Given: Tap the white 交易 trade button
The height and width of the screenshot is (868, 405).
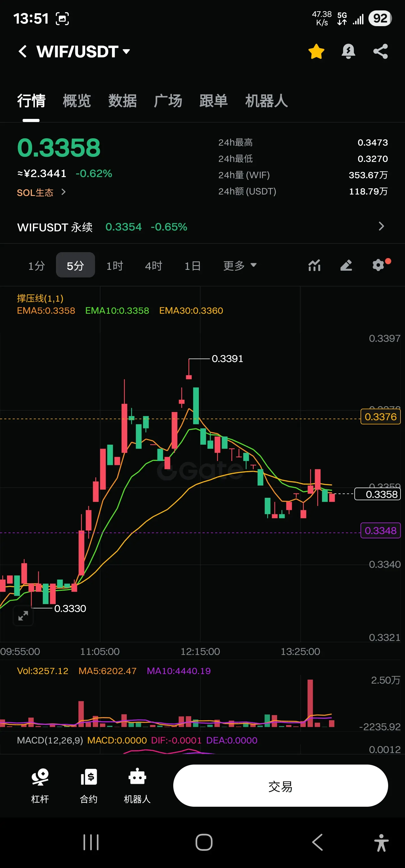Looking at the screenshot, I should pos(281,786).
